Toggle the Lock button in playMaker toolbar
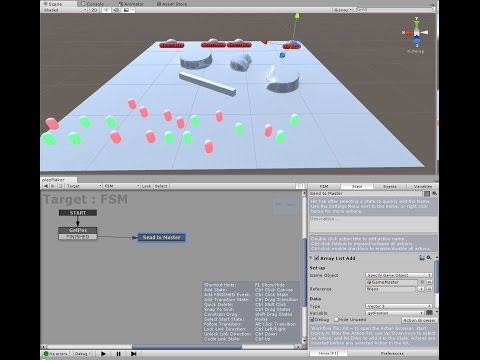The image size is (480, 360). click(146, 186)
